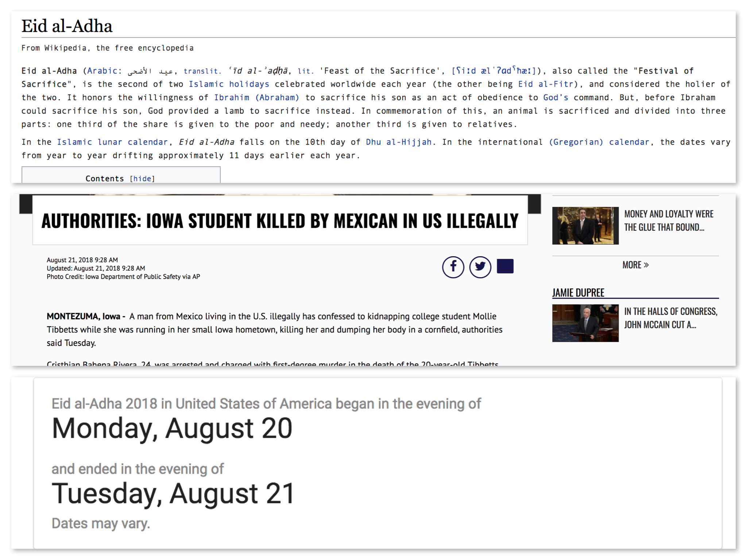Open the Islamic lunar calendar link
The image size is (747, 560).
pos(112,142)
